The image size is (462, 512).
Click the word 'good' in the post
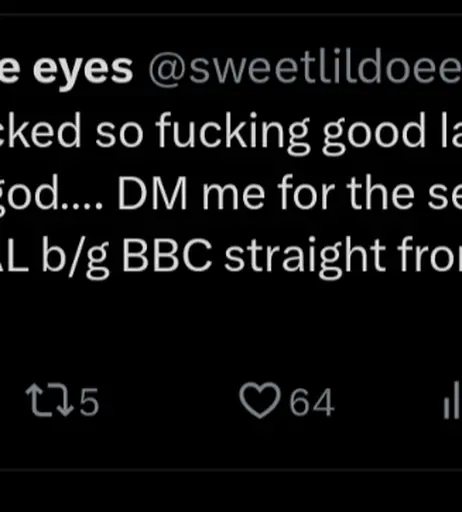(373, 133)
